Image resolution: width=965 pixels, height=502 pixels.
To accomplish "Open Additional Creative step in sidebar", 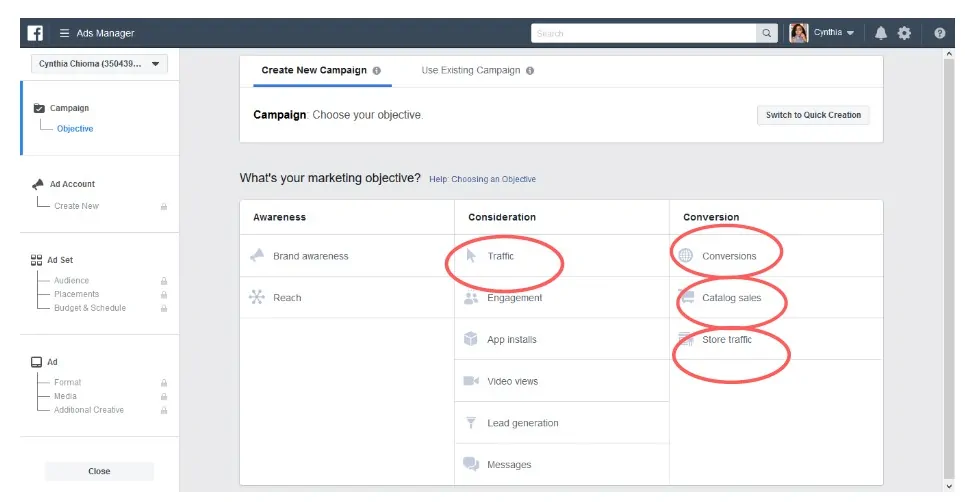I will click(x=89, y=410).
